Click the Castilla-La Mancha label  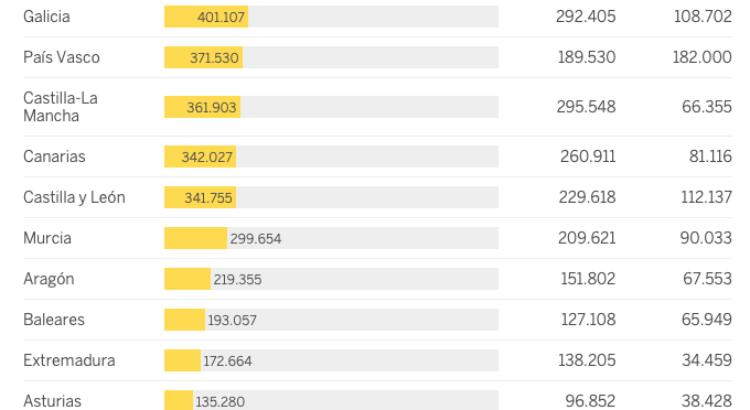[x=60, y=107]
